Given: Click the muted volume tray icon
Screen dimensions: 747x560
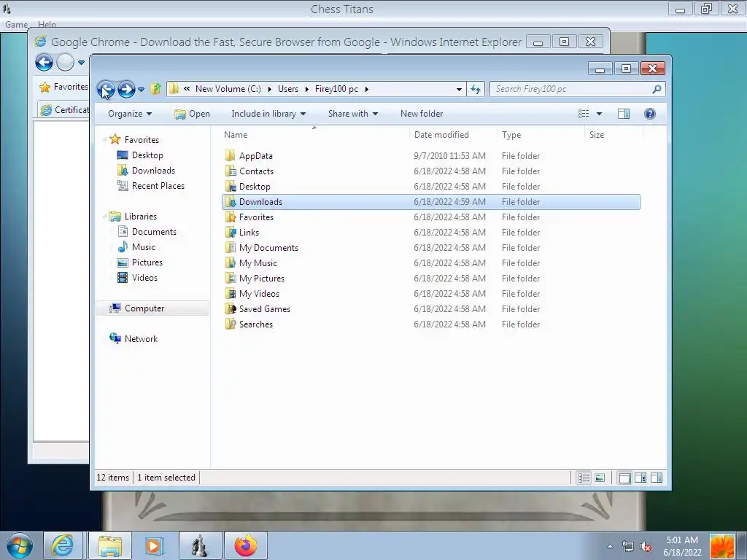Looking at the screenshot, I should click(646, 546).
